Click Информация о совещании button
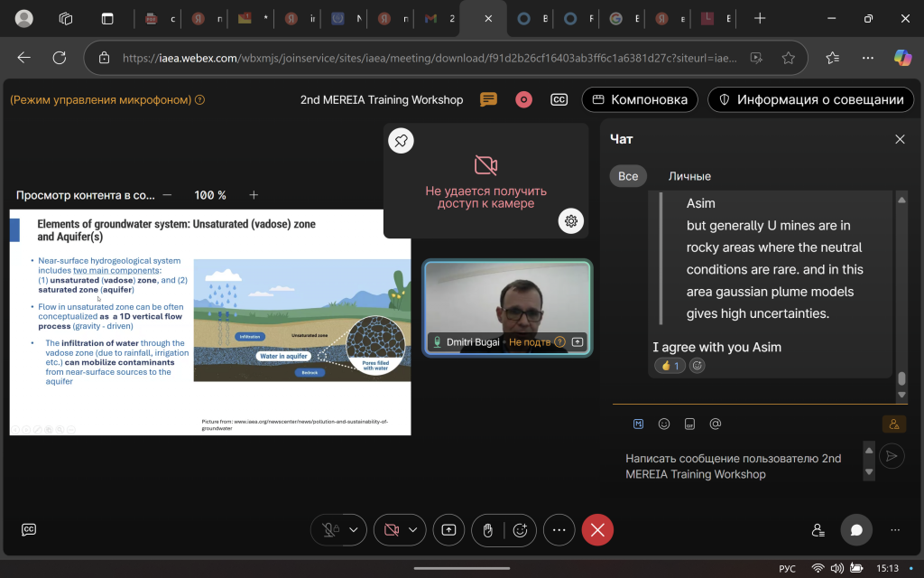 click(x=810, y=99)
